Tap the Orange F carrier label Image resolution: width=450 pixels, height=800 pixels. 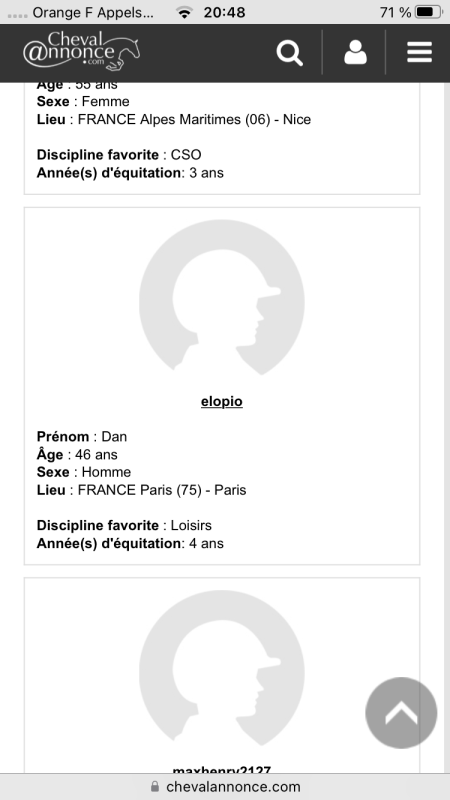tap(93, 13)
